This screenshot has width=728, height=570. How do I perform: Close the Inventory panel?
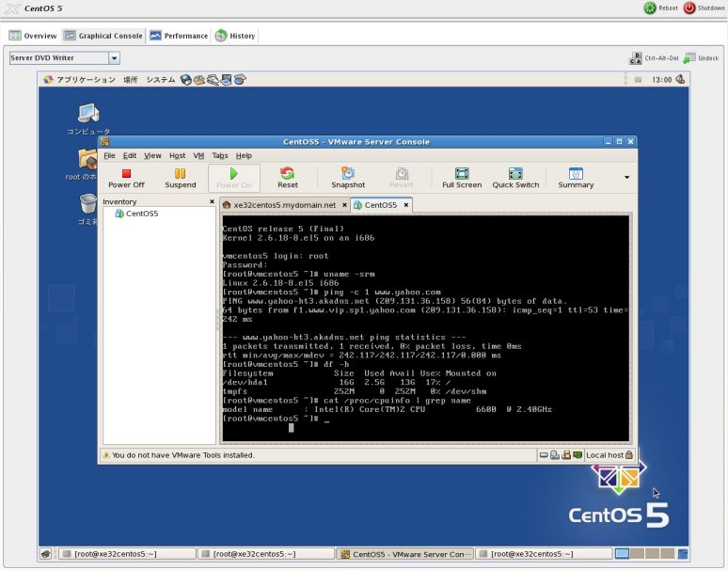[212, 201]
